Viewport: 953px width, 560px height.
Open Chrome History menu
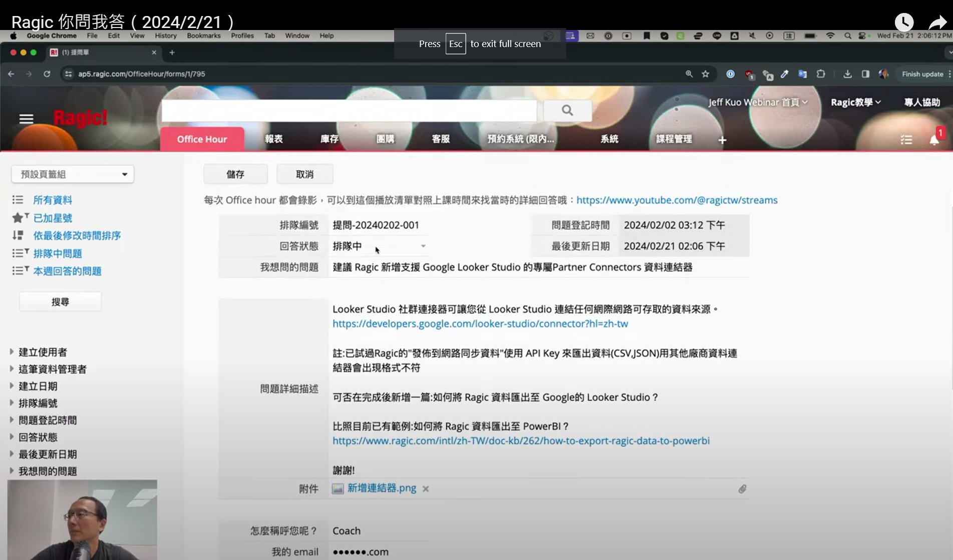coord(166,36)
